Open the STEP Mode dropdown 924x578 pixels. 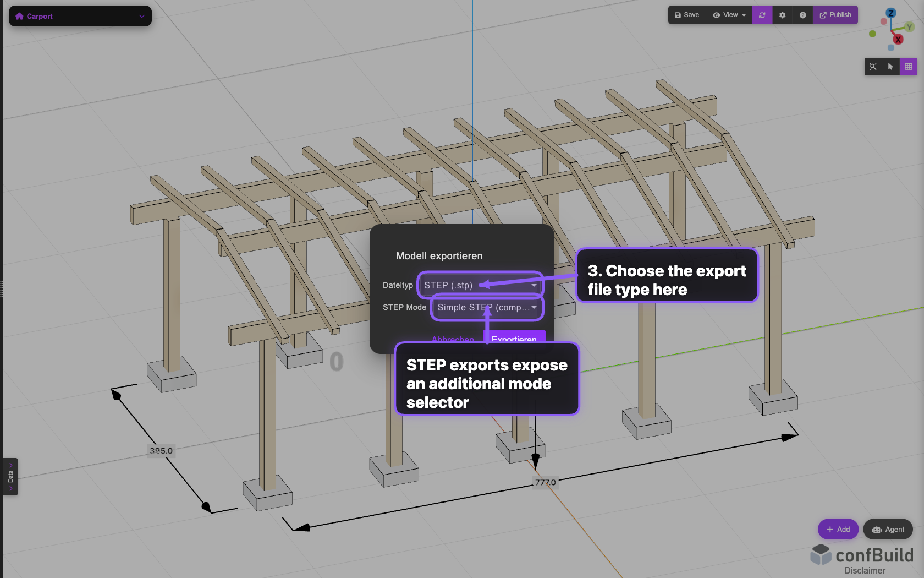(486, 308)
